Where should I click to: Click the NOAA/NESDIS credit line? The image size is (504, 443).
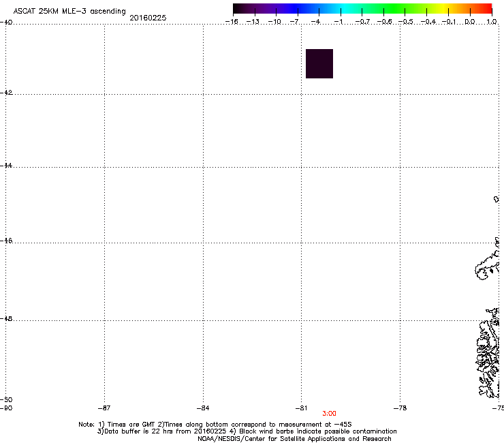(294, 439)
